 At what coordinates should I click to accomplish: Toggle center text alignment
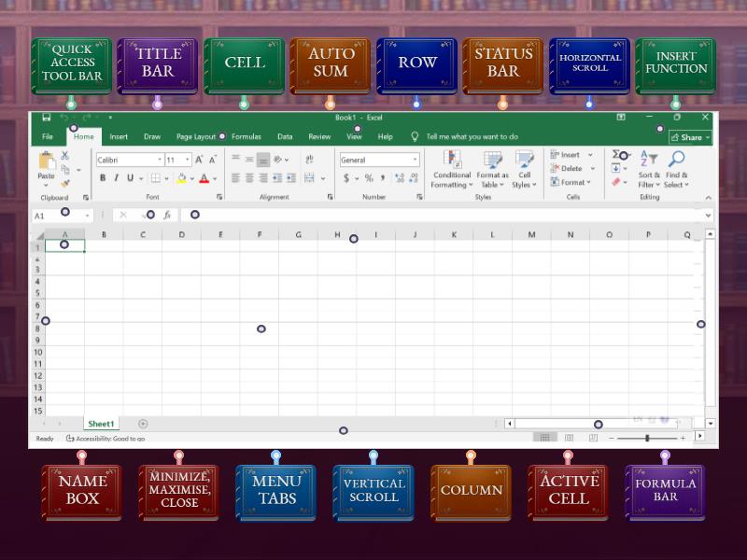coord(249,178)
